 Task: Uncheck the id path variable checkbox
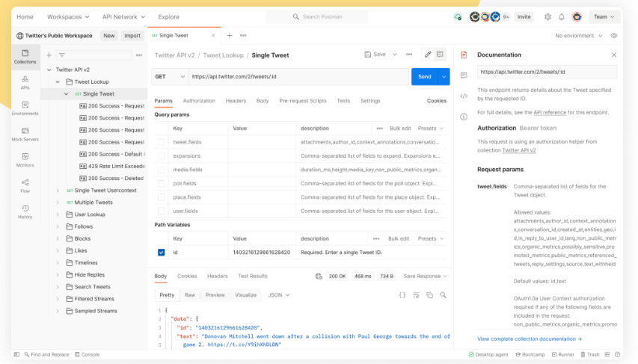point(161,253)
